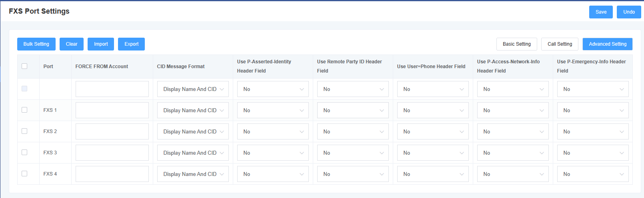Check the FXS 4 port checkbox
This screenshot has height=198, width=644.
point(24,174)
